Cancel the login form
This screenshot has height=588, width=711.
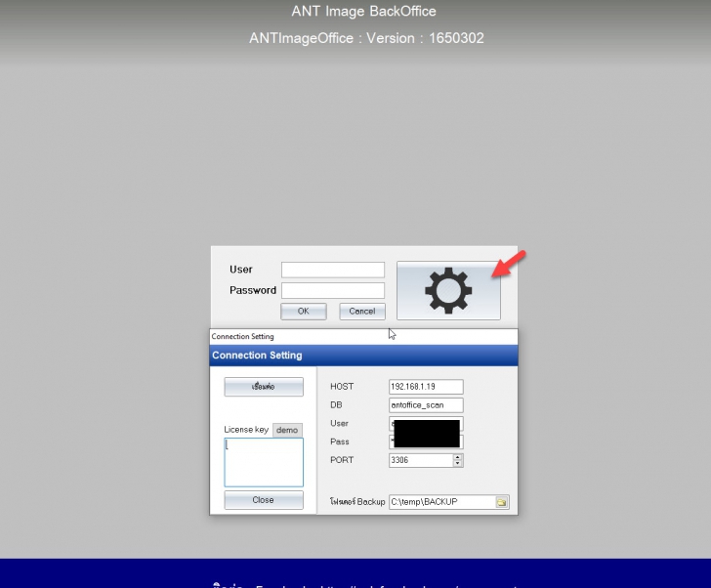coord(362,312)
